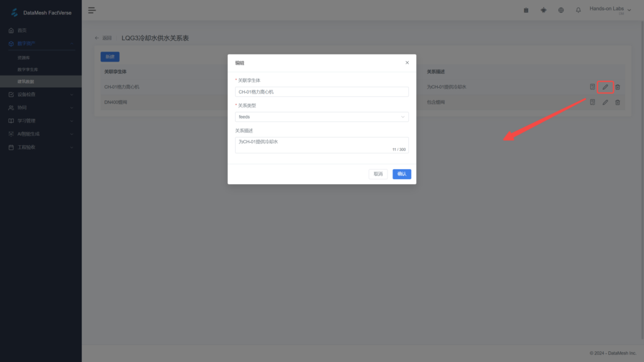The image size is (644, 362).
Task: Click the 取消 button
Action: [x=378, y=174]
